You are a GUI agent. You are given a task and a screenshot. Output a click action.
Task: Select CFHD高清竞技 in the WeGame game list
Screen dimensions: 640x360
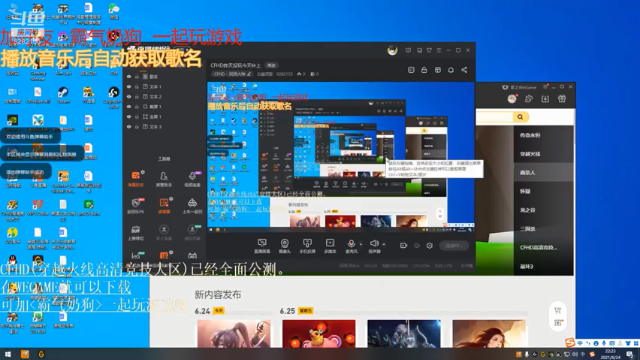544,247
